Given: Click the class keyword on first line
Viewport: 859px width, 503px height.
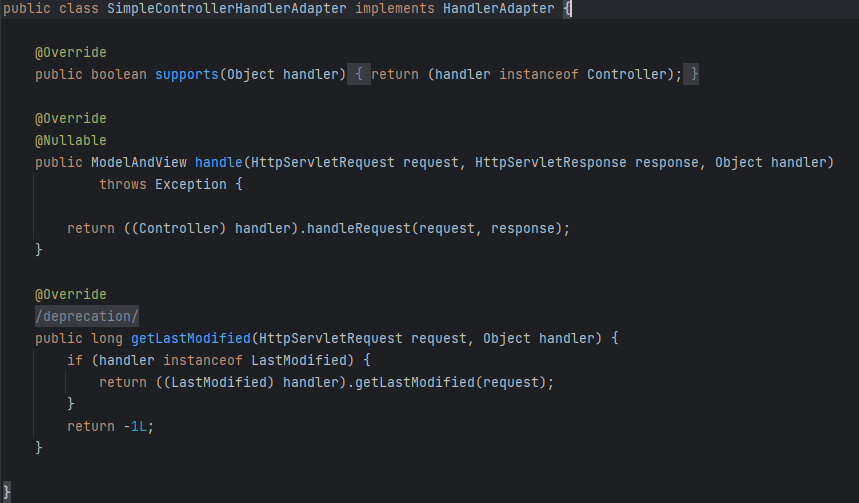Looking at the screenshot, I should click(79, 8).
